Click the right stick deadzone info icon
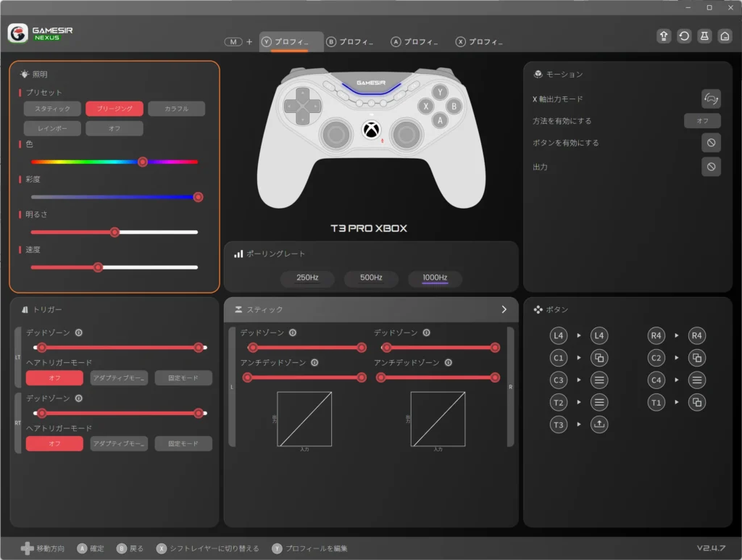This screenshot has width=742, height=560. click(x=426, y=333)
